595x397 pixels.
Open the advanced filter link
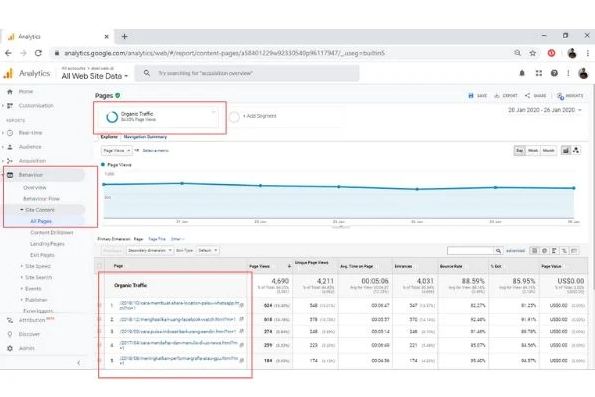(515, 251)
